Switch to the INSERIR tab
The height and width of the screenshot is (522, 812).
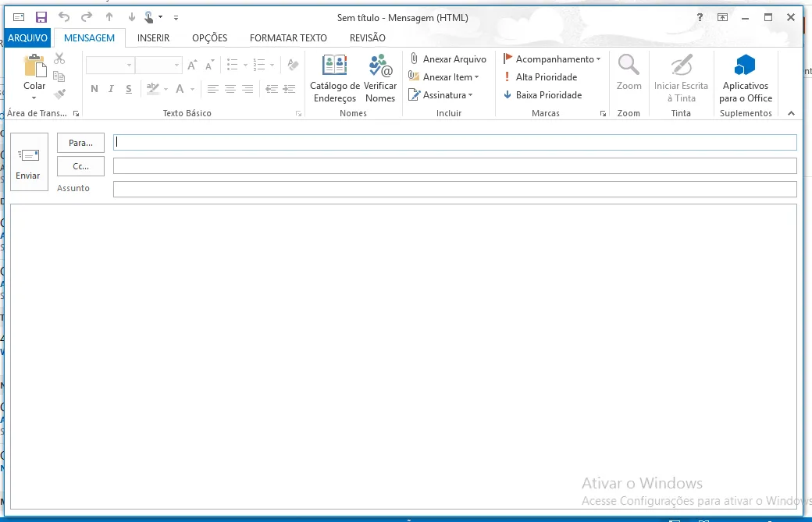point(153,37)
